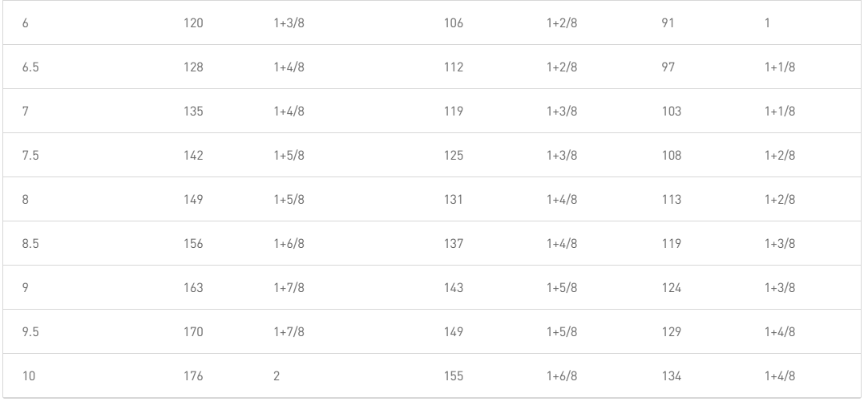
Task: Click the 1+6/8 cell in size 8.5 row
Action: pos(289,244)
